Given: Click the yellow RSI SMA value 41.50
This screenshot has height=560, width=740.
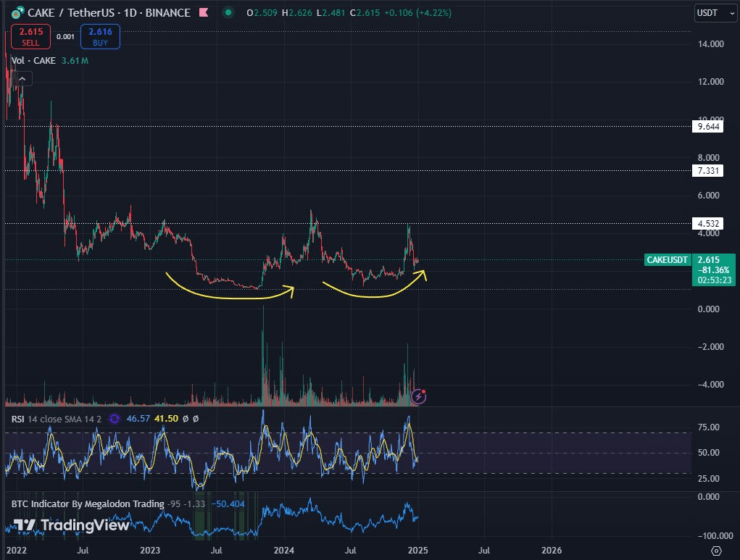Looking at the screenshot, I should (166, 419).
